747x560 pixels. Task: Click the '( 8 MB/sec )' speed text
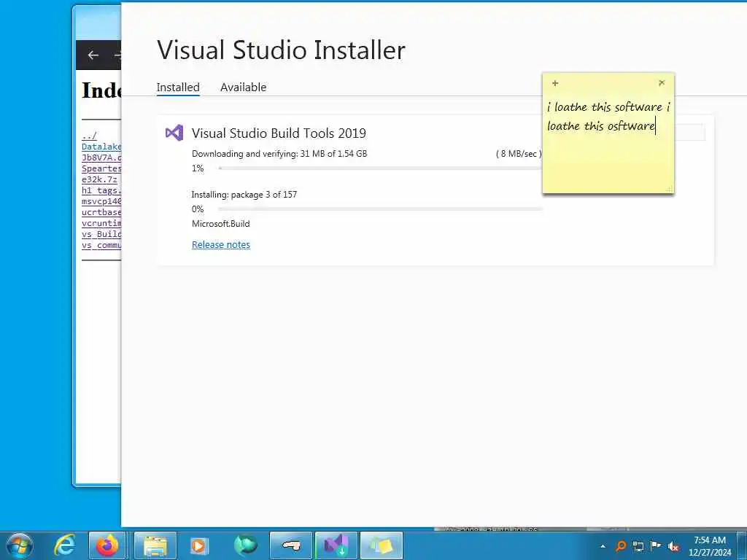tap(519, 154)
